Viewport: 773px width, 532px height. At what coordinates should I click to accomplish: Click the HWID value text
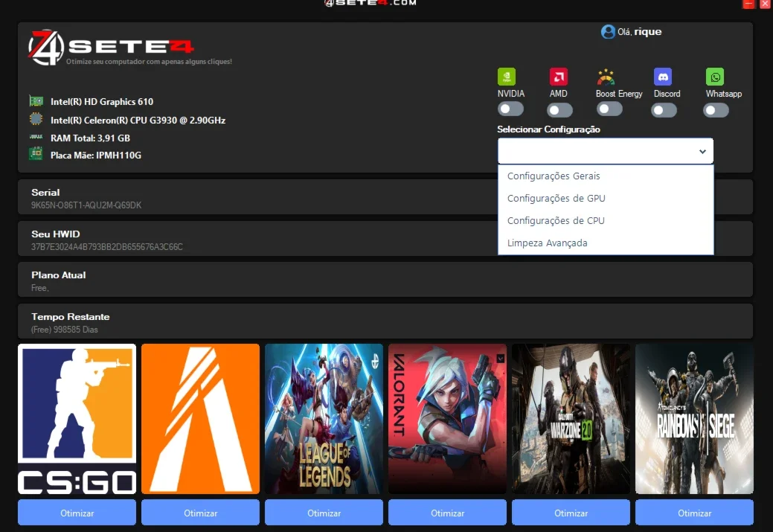pos(107,246)
